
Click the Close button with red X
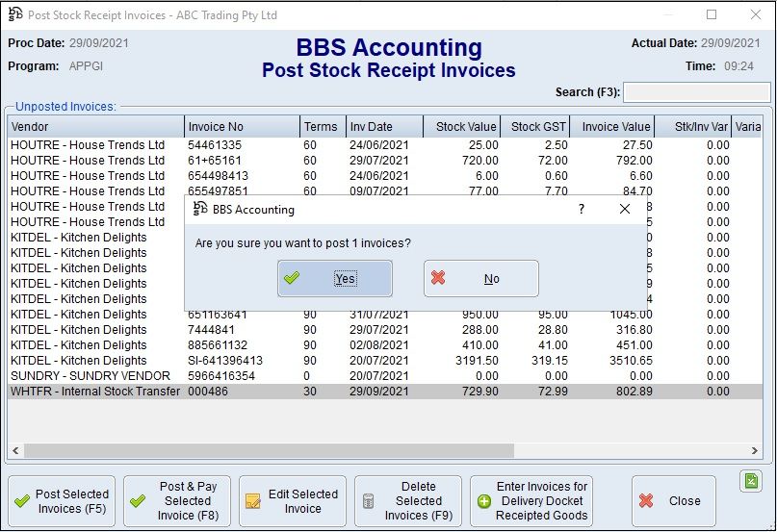pyautogui.click(x=673, y=501)
